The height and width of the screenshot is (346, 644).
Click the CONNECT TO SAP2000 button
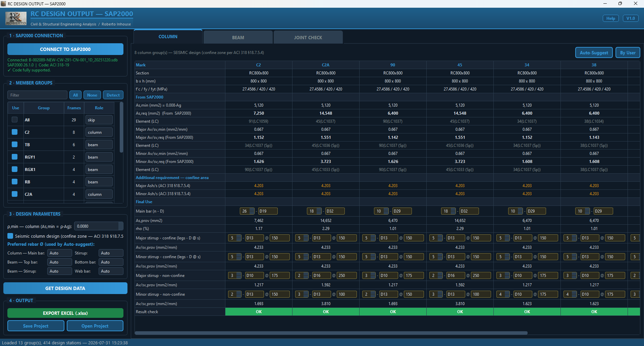(65, 49)
